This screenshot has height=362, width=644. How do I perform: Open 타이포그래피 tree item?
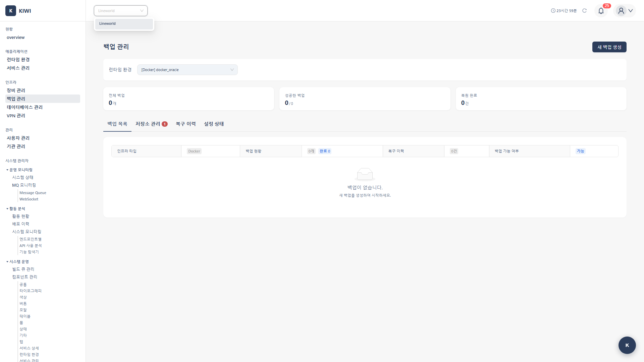coord(31,291)
